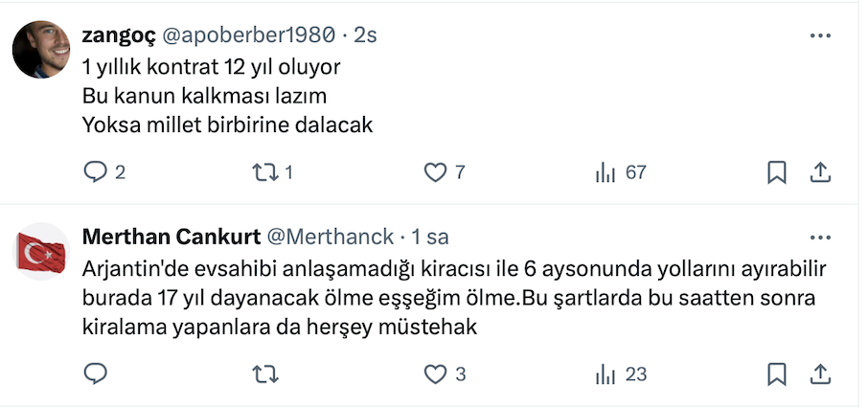
Task: View analytics of zangoç's tweet
Action: 605,172
